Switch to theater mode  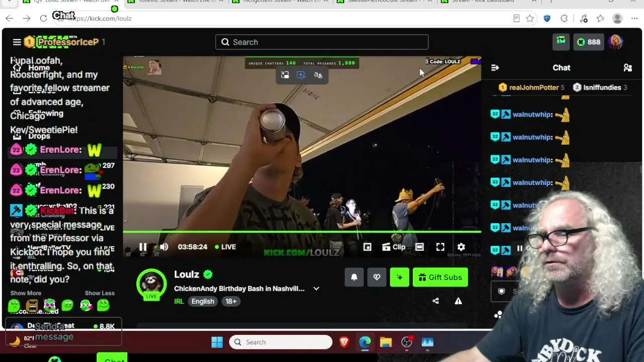pos(419,247)
